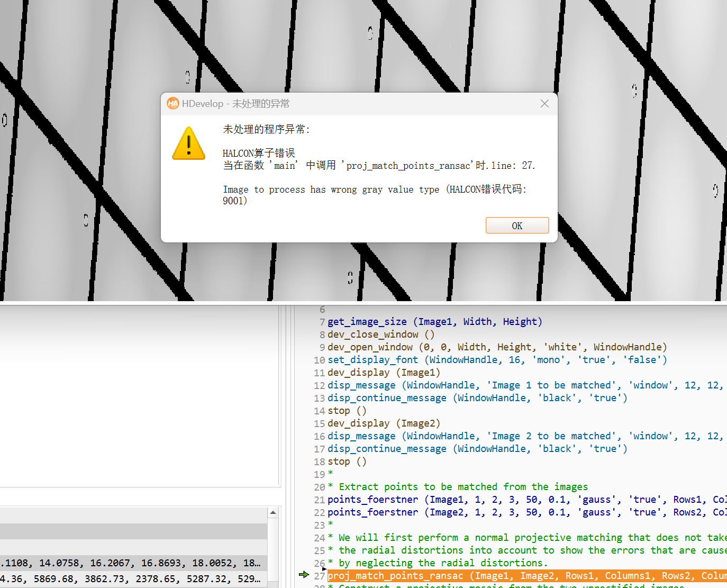Click highlighted line 27 proj_match_points_ransac
This screenshot has width=727, height=588.
[526, 576]
